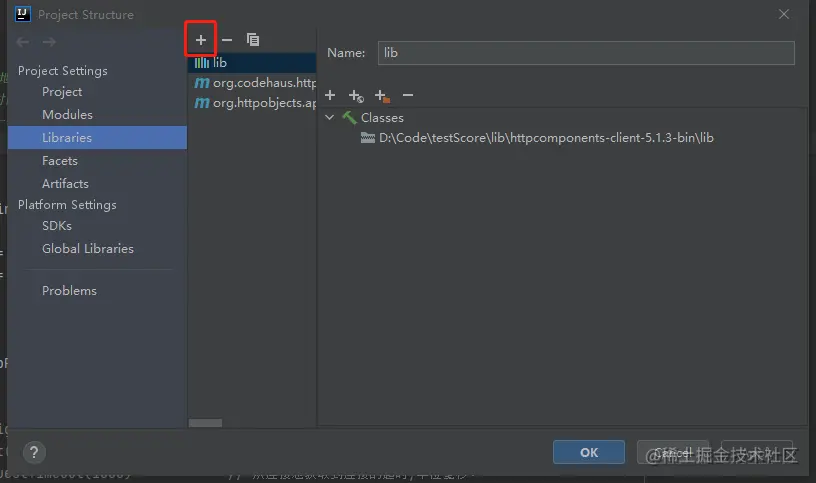Click the lib library bars icon
This screenshot has width=816, height=483.
pos(202,62)
